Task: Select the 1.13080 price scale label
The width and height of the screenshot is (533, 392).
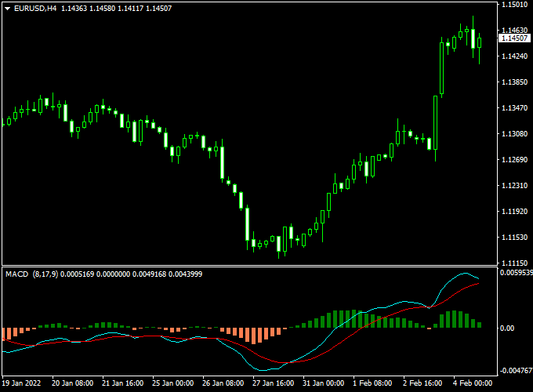Action: point(515,133)
